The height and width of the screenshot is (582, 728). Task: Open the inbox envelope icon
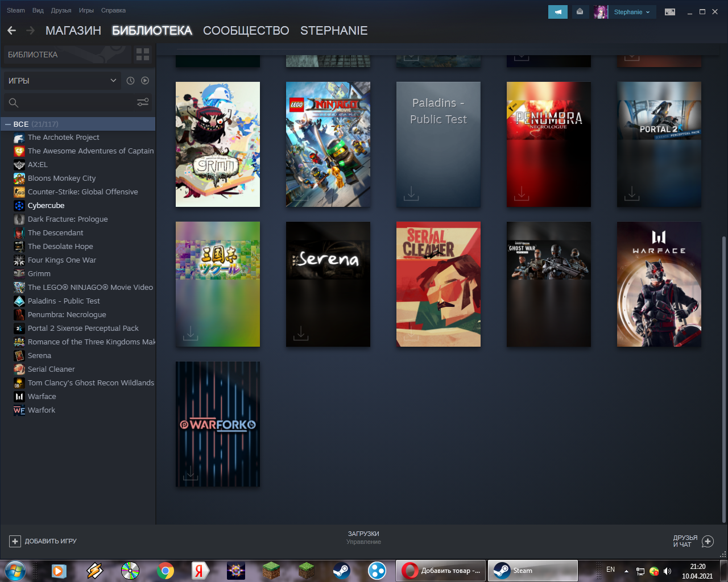click(580, 12)
